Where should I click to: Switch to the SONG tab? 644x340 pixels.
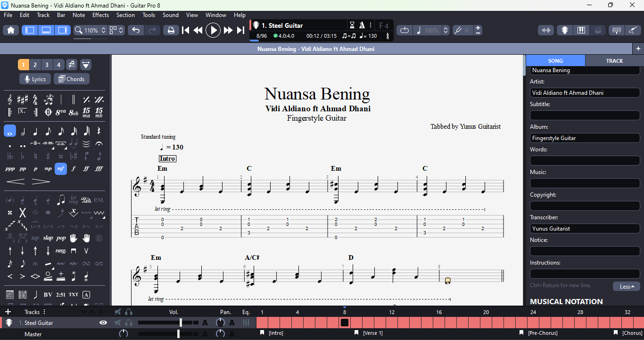tap(555, 61)
